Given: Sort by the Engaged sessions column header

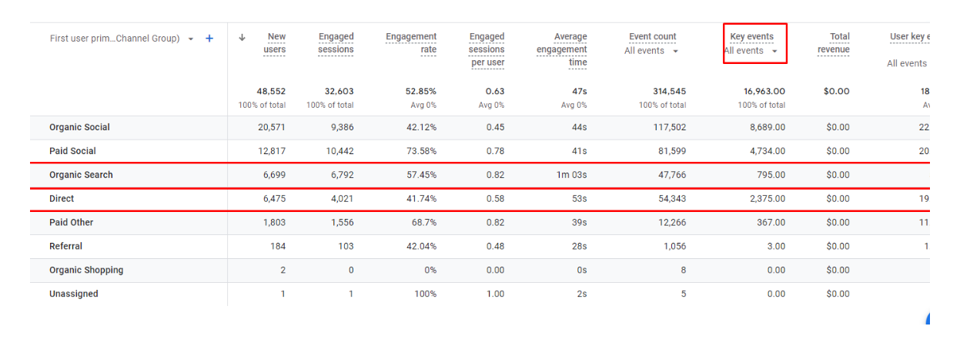Looking at the screenshot, I should pyautogui.click(x=336, y=43).
